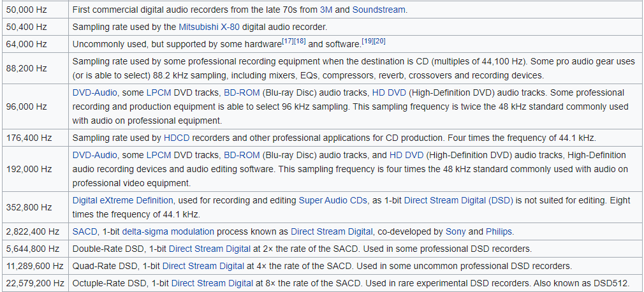Follow the delta-sigma modulation link
The image size is (644, 292).
(168, 231)
